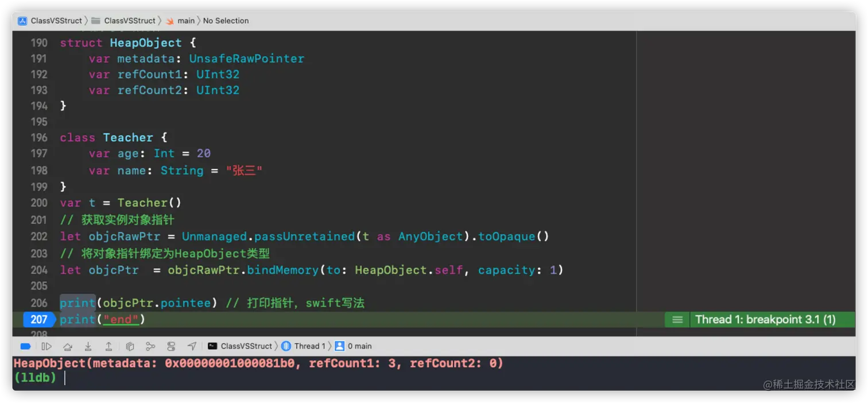This screenshot has height=403, width=868.
Task: Click 'passUnretained' on line 202
Action: pyautogui.click(x=305, y=237)
